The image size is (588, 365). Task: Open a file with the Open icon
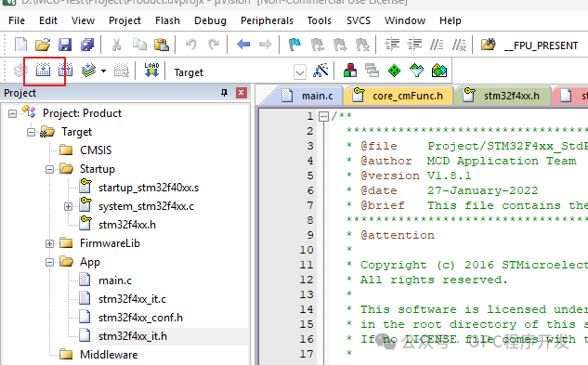[x=43, y=45]
